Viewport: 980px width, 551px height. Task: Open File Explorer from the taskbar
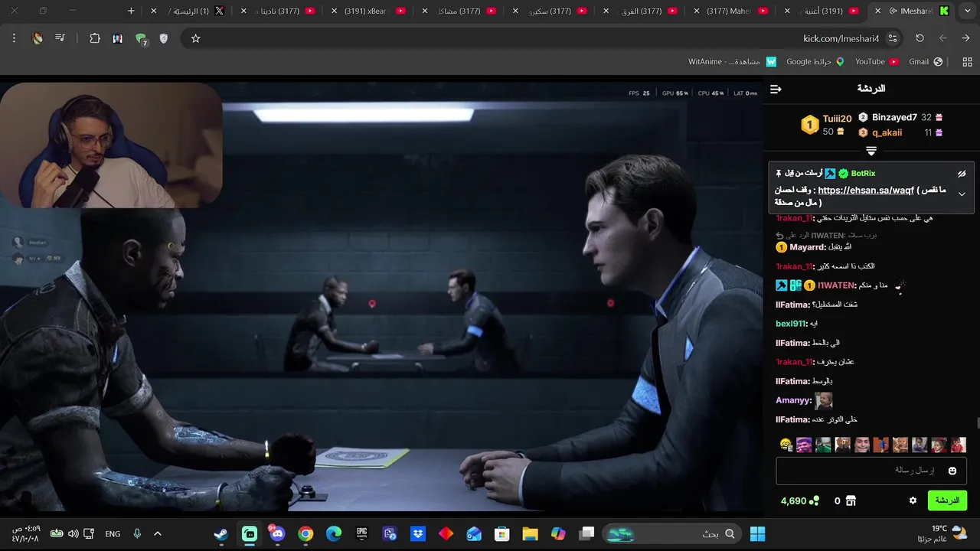(x=530, y=533)
